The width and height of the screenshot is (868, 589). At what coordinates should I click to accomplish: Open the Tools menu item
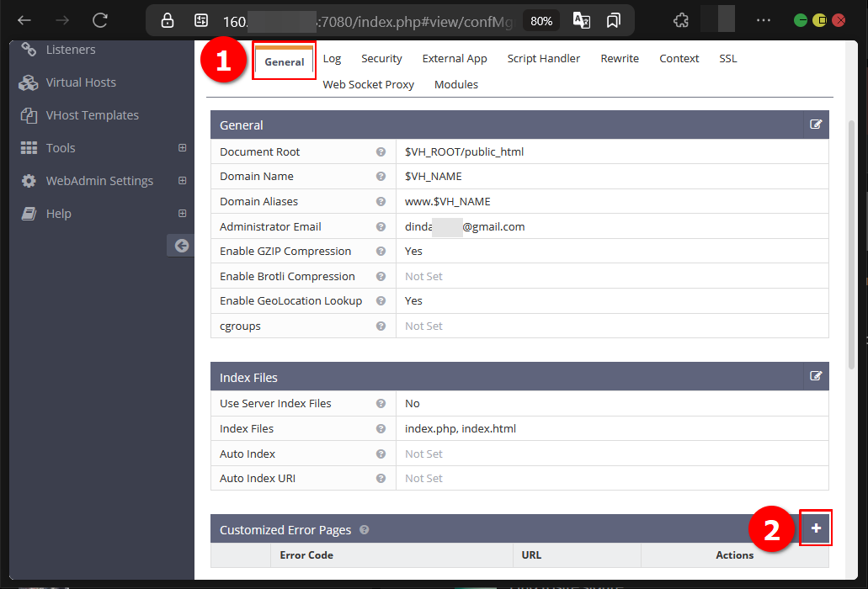pyautogui.click(x=61, y=147)
